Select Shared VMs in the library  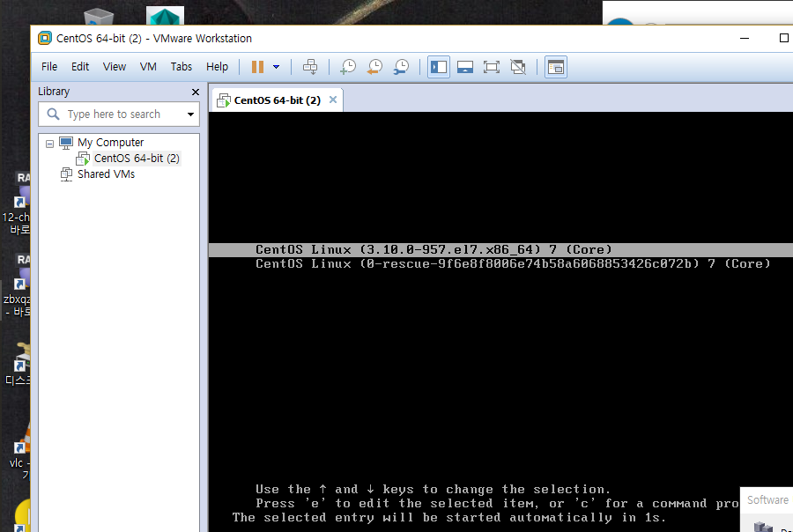[x=106, y=174]
